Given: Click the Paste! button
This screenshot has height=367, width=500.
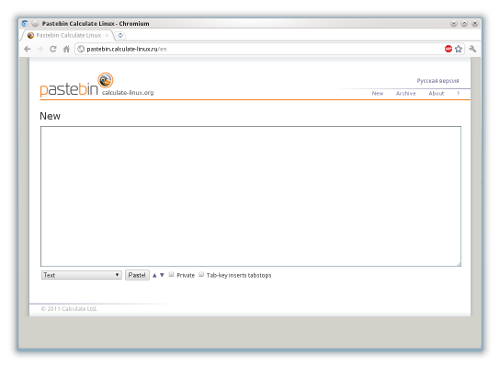Looking at the screenshot, I should [137, 275].
